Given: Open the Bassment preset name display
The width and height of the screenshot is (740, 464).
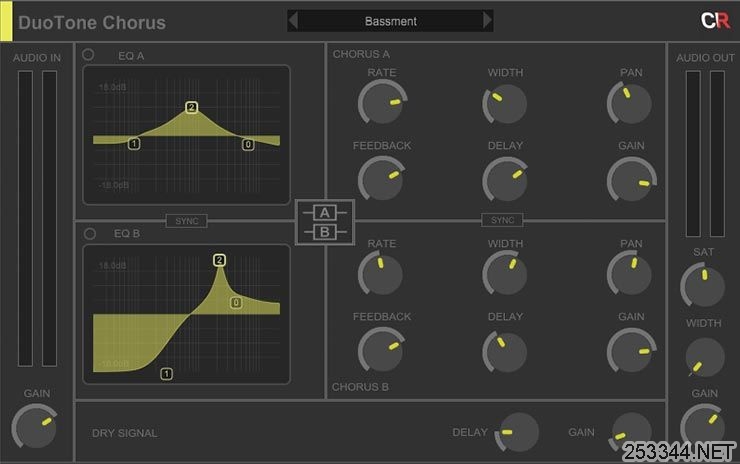Looking at the screenshot, I should 390,21.
